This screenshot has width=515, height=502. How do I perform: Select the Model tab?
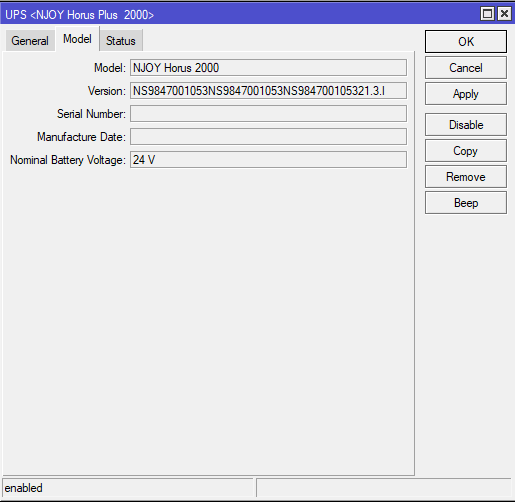[x=77, y=39]
